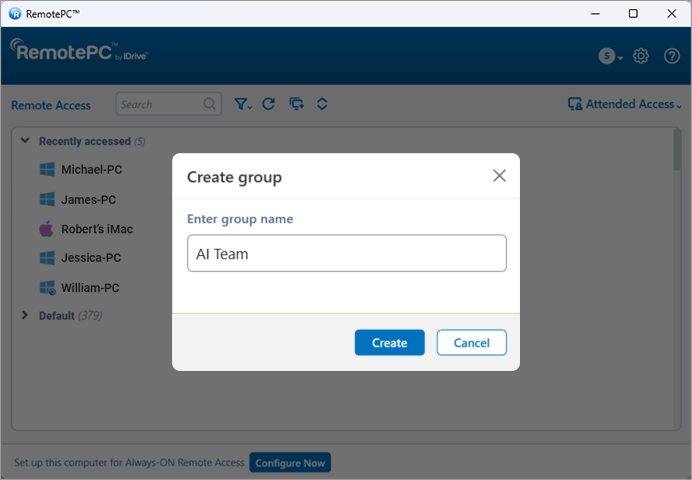This screenshot has width=692, height=480.
Task: Cancel the group creation
Action: point(471,343)
